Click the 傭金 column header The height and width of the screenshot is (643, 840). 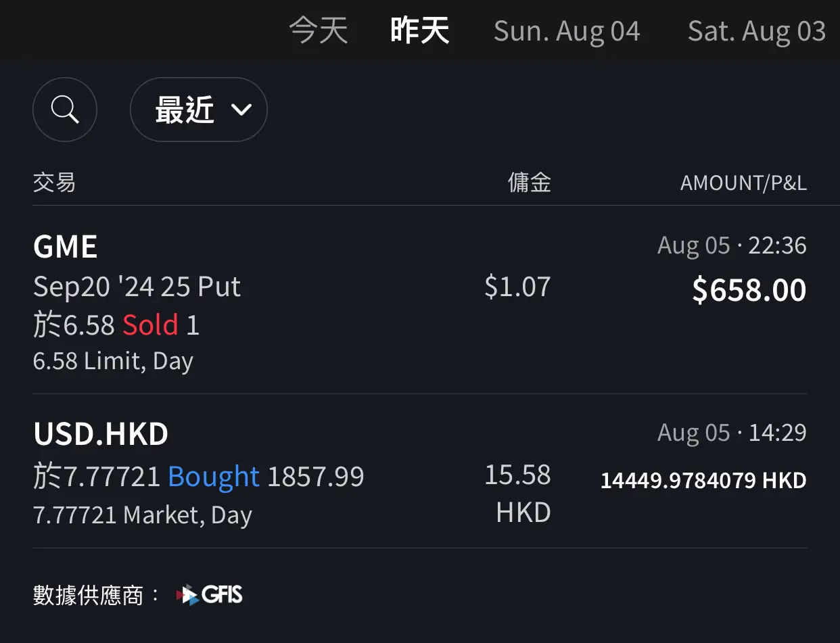coord(530,183)
